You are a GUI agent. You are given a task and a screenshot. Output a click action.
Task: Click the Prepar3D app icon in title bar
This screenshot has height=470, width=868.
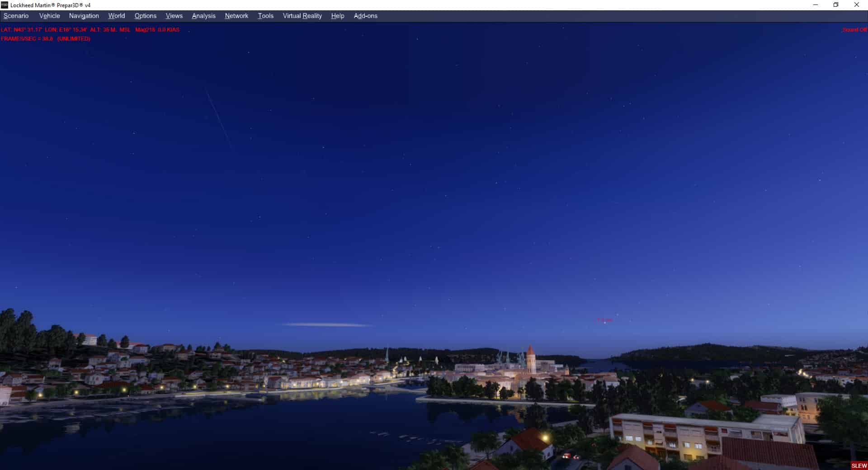[x=5, y=5]
